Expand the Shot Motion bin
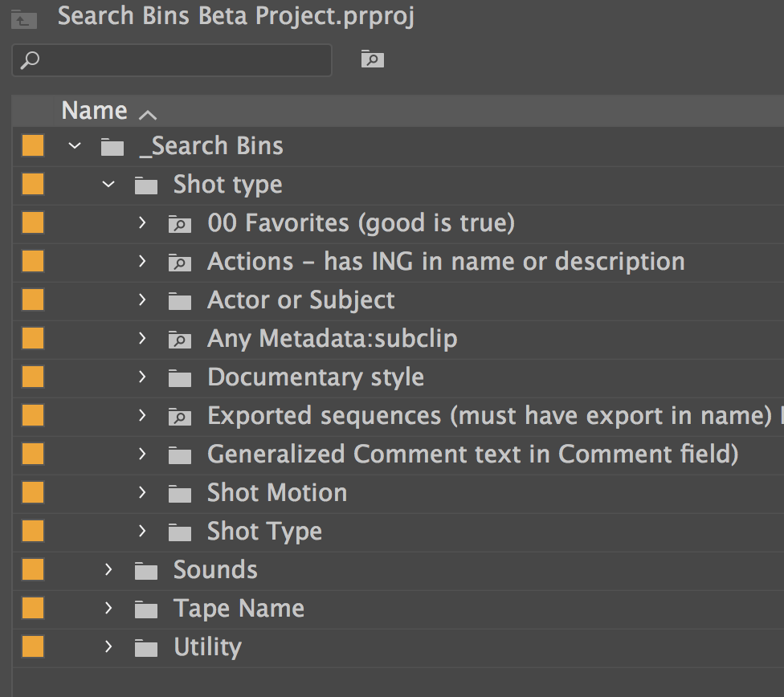 coord(142,492)
